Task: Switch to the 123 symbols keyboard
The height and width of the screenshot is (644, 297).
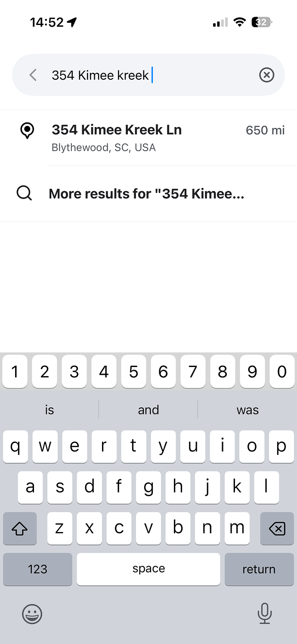Action: click(x=37, y=569)
